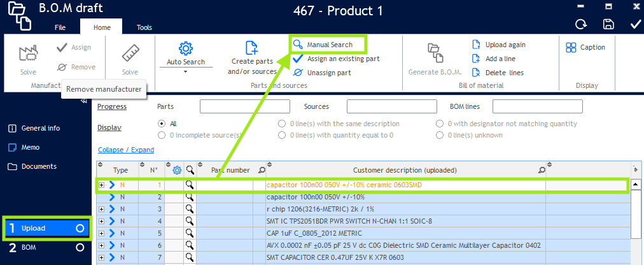Open the Auto Search dropdown arrow
Viewport: 644px width, 265px height.
[x=185, y=71]
